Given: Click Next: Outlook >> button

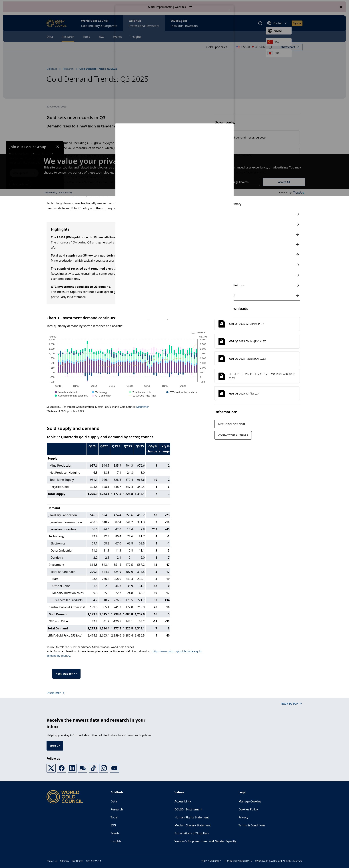Looking at the screenshot, I should (x=67, y=674).
